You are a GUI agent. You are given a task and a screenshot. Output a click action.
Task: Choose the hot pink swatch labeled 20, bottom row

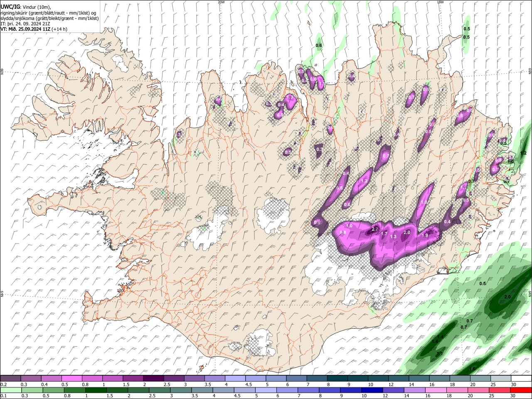tap(478, 390)
